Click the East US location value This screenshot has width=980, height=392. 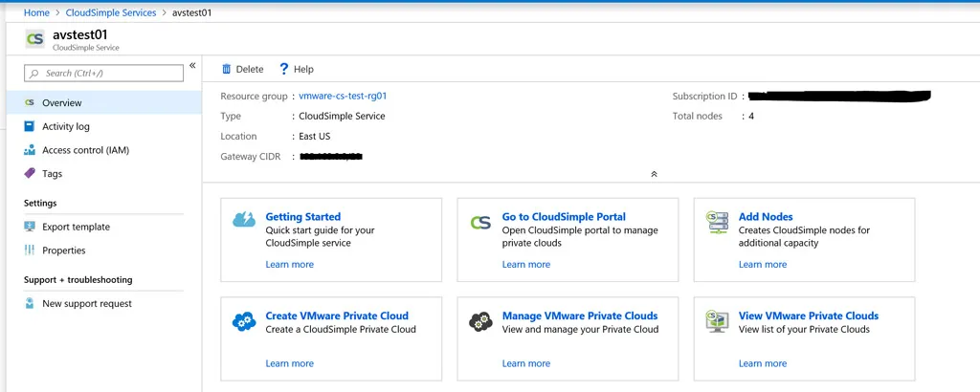point(314,136)
